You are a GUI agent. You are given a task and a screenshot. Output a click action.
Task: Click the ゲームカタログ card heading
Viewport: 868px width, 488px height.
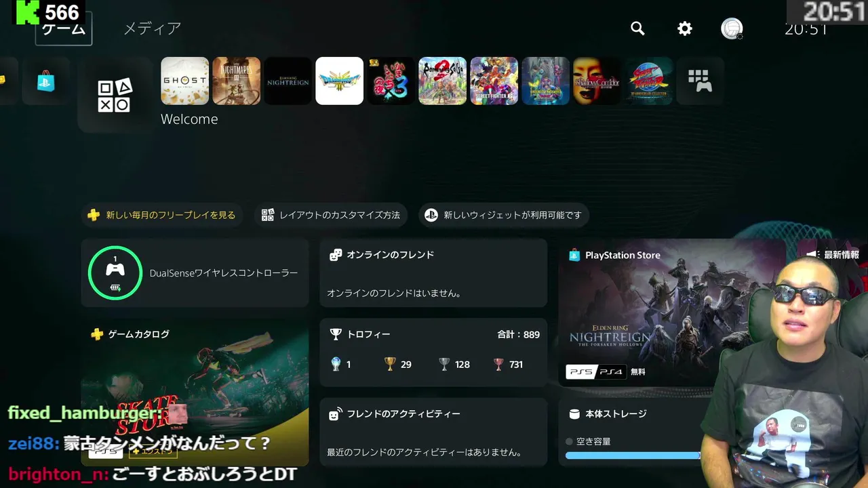138,334
